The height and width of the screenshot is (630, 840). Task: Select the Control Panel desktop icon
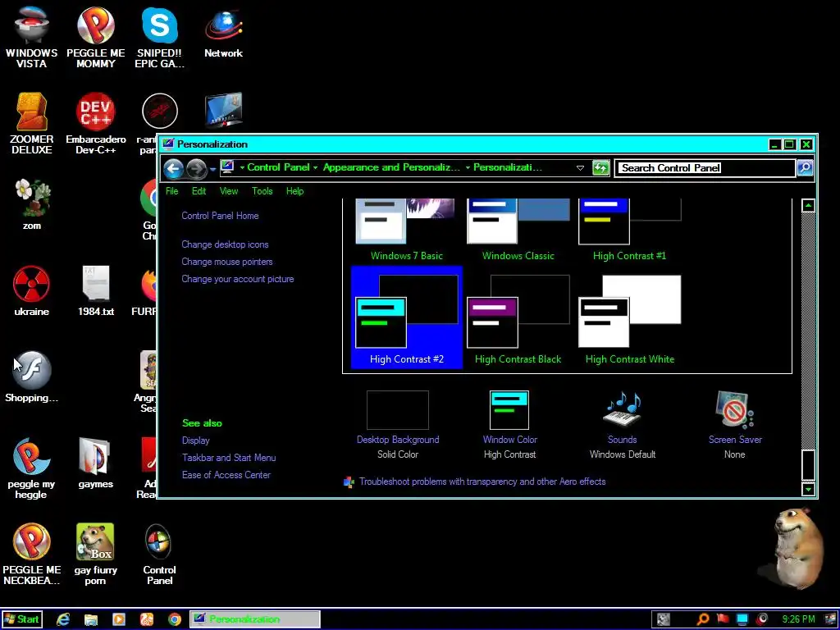[159, 555]
